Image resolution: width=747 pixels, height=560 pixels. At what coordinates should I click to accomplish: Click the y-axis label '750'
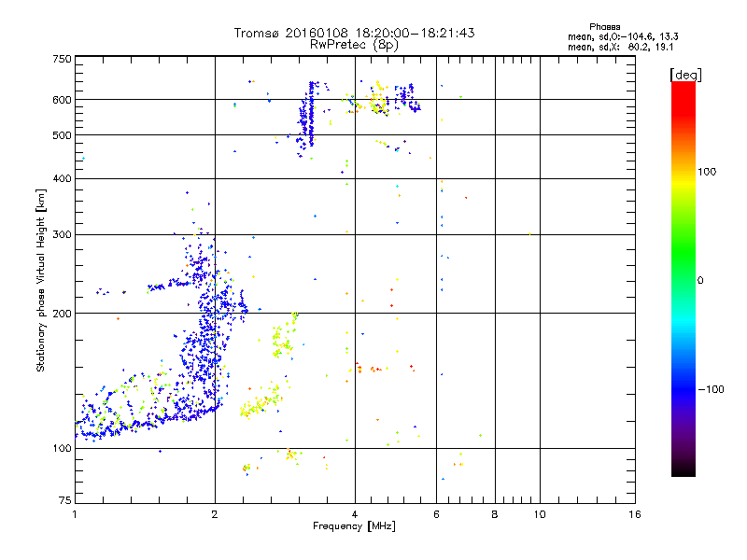click(x=62, y=59)
